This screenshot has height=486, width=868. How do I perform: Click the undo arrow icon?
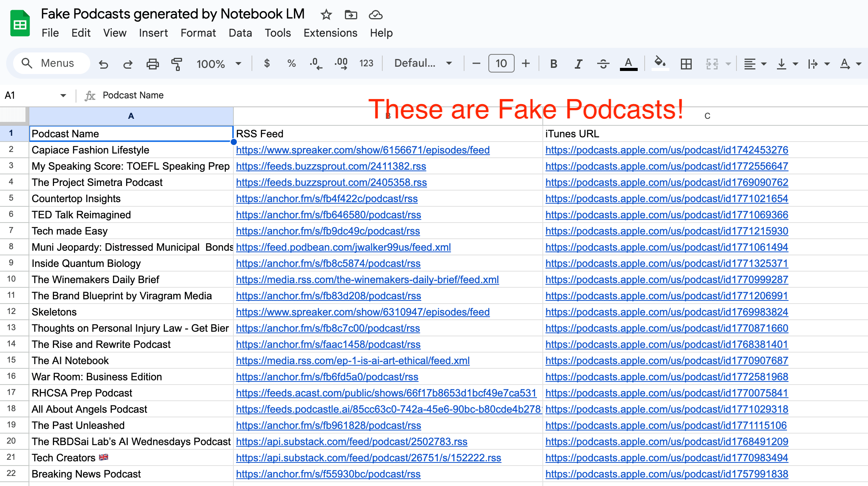tap(103, 64)
